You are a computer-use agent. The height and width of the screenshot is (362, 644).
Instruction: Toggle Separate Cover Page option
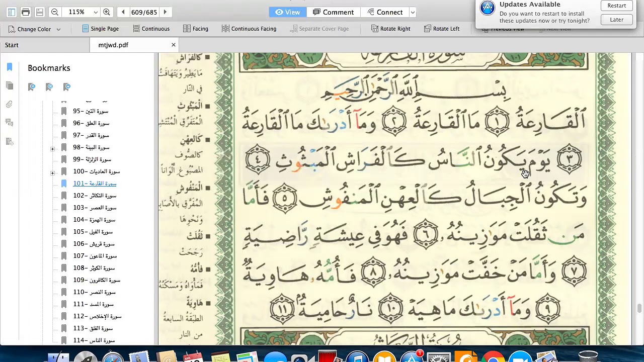coord(319,29)
